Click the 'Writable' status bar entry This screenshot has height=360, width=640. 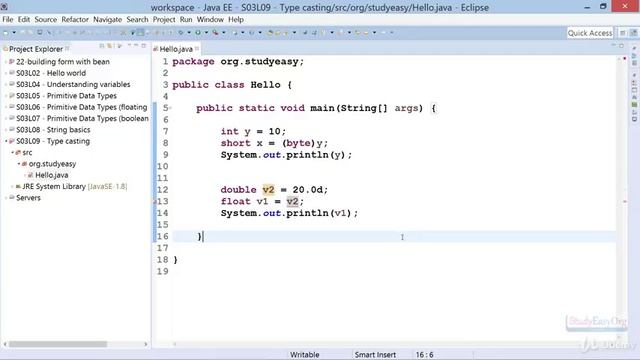(x=304, y=355)
